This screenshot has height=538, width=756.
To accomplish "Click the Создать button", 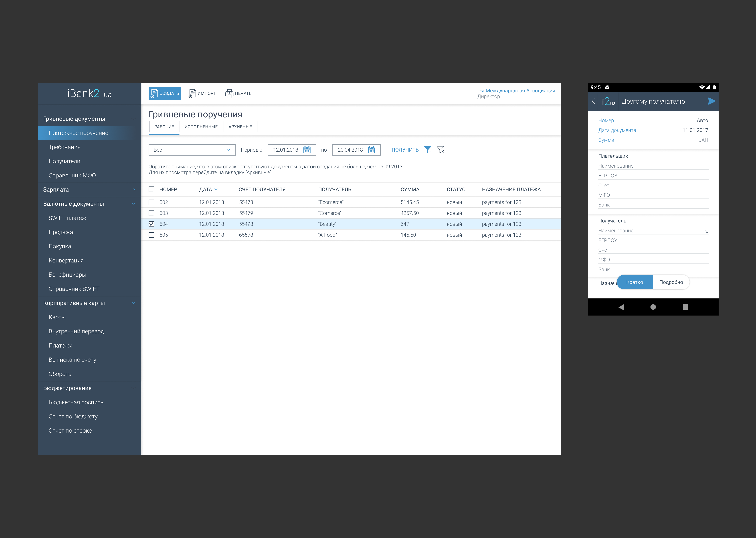I will coord(165,93).
